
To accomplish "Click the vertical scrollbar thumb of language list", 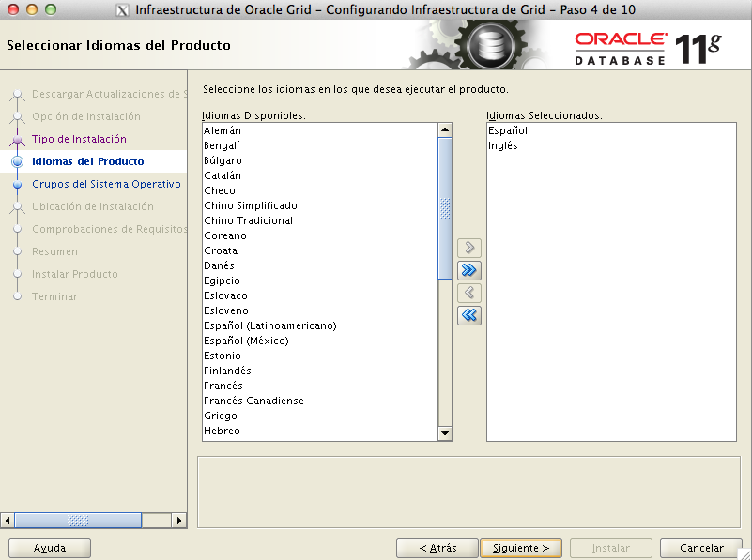I will [446, 206].
